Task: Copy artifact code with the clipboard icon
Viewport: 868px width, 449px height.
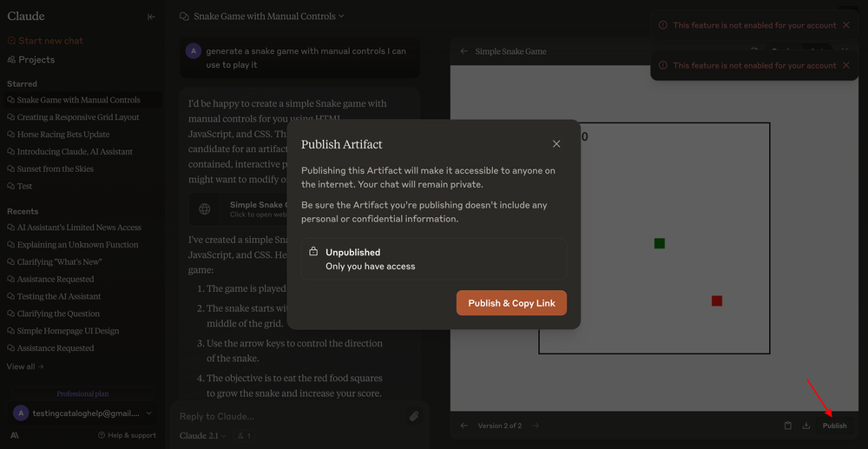Action: coord(787,426)
